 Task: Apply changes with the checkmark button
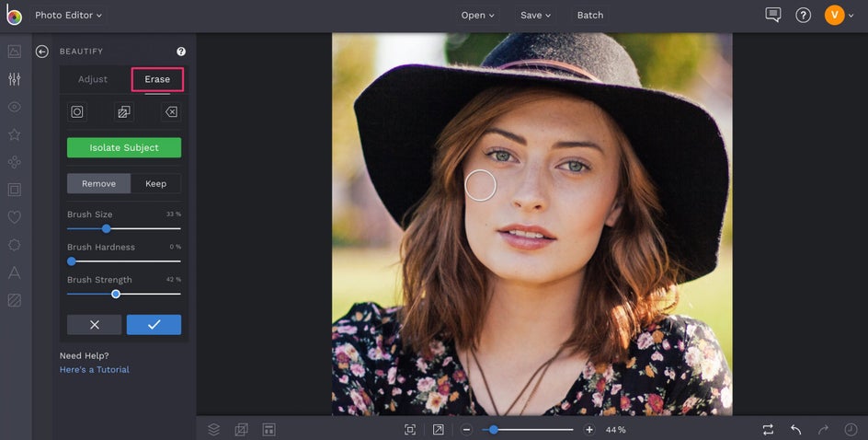[x=154, y=325]
